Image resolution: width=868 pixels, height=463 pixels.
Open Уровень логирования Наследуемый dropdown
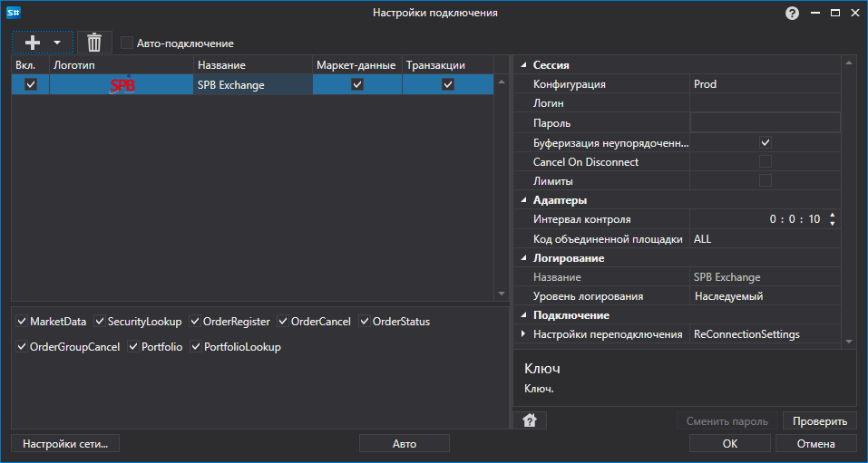(765, 296)
